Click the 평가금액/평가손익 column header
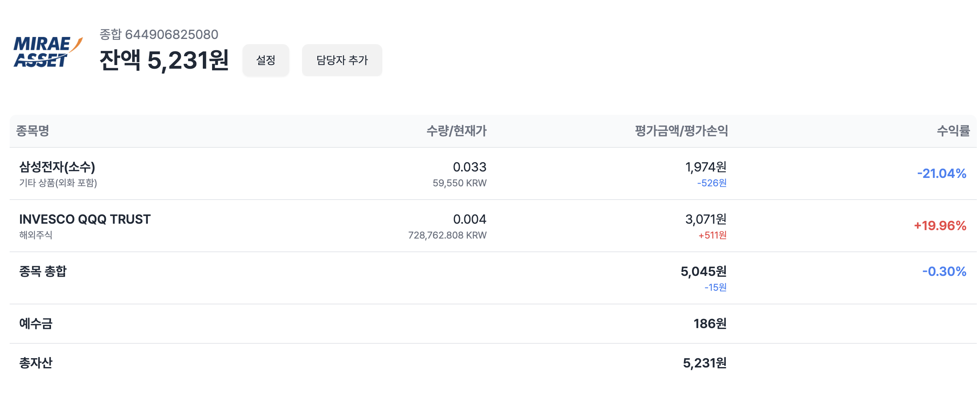The image size is (980, 404). point(681,131)
